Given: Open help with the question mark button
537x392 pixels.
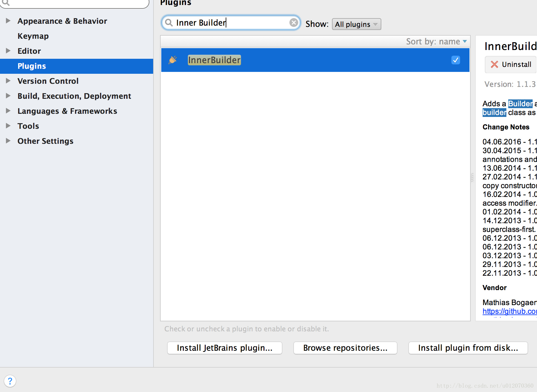Looking at the screenshot, I should (10, 381).
